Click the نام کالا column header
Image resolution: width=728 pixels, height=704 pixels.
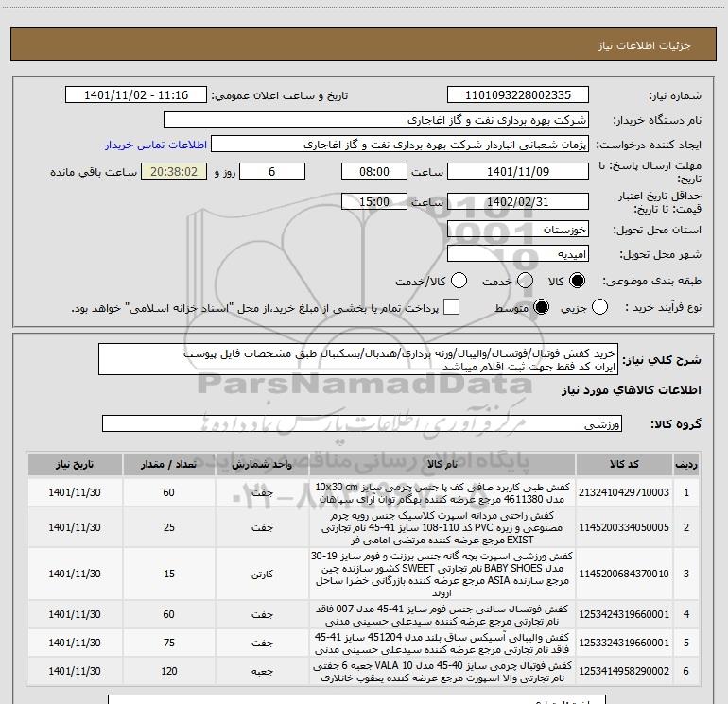(442, 465)
